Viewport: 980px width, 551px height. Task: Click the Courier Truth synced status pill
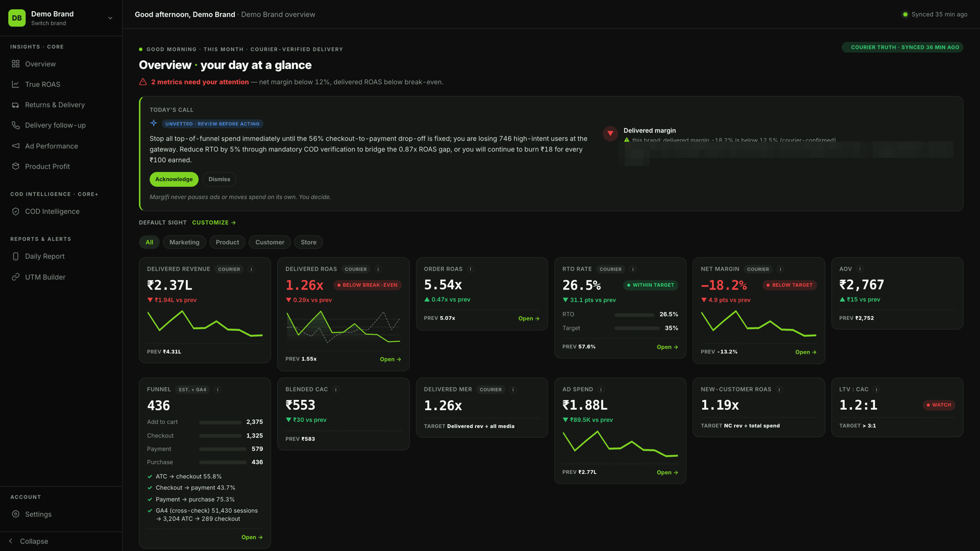[902, 47]
